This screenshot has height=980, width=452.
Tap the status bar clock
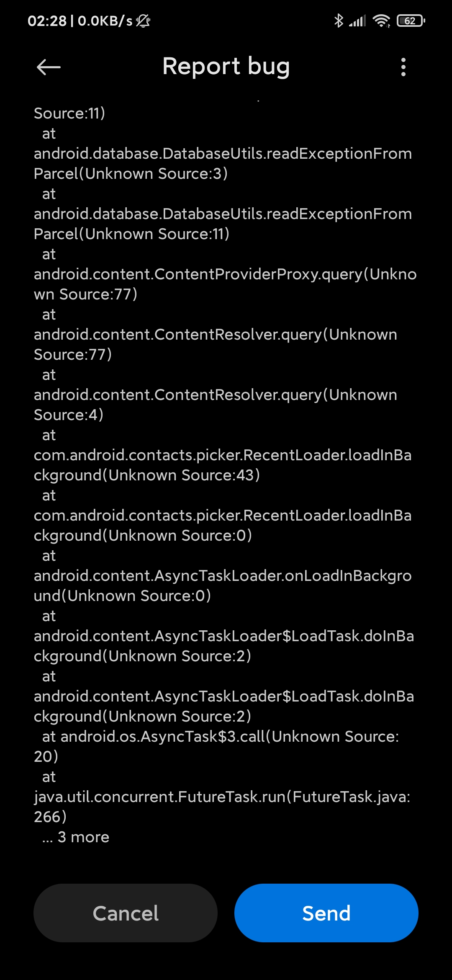pyautogui.click(x=47, y=21)
